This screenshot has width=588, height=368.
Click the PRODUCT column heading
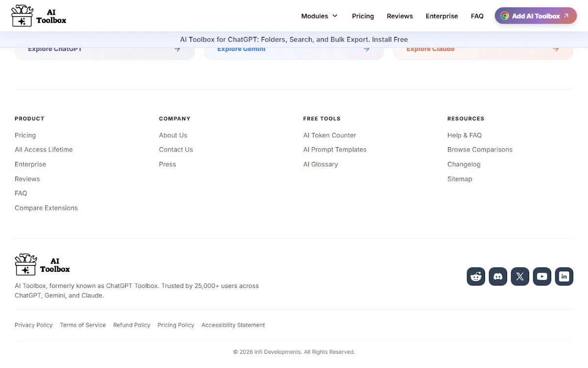(x=29, y=119)
